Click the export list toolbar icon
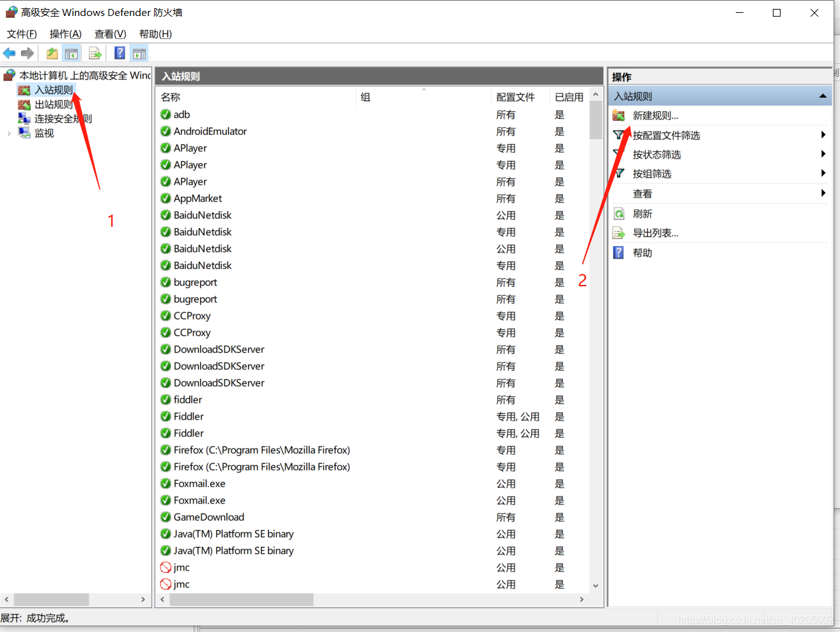840x632 pixels. coord(95,54)
